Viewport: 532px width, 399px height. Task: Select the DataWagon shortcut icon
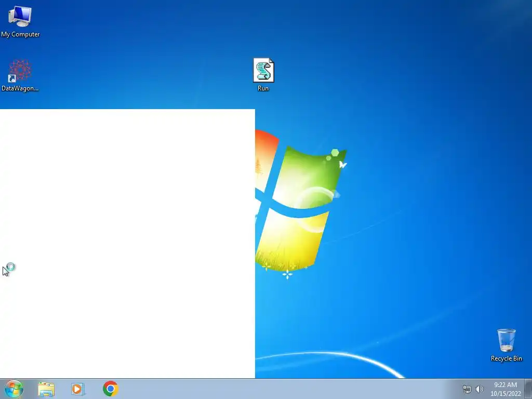point(20,75)
